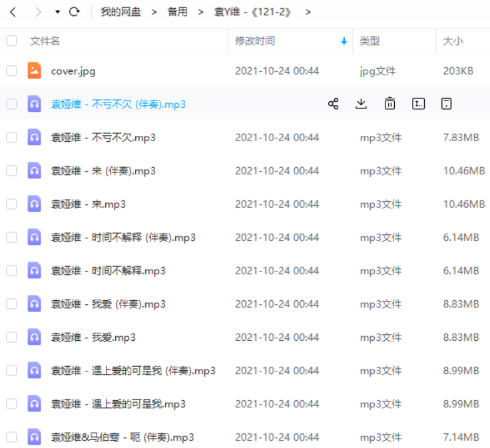Click the share icon on the hovered file

click(x=334, y=104)
